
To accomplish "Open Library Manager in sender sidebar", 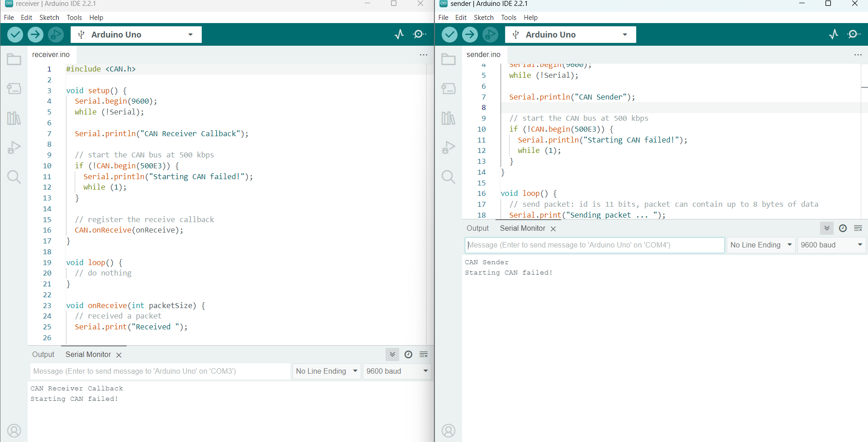I will click(448, 119).
